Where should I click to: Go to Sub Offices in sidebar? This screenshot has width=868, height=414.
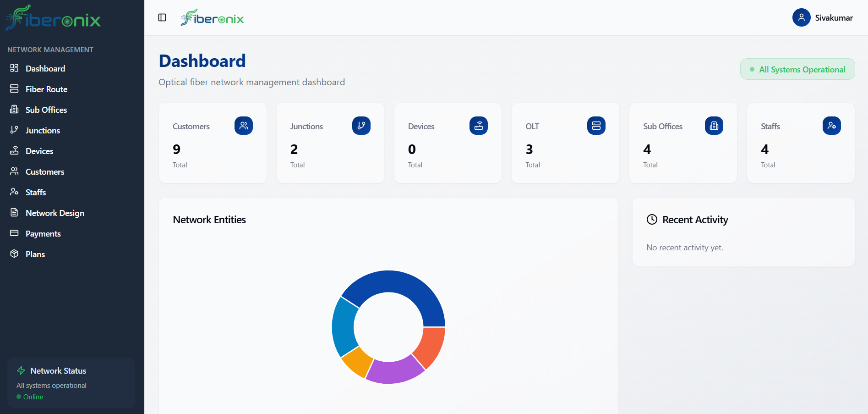[46, 110]
